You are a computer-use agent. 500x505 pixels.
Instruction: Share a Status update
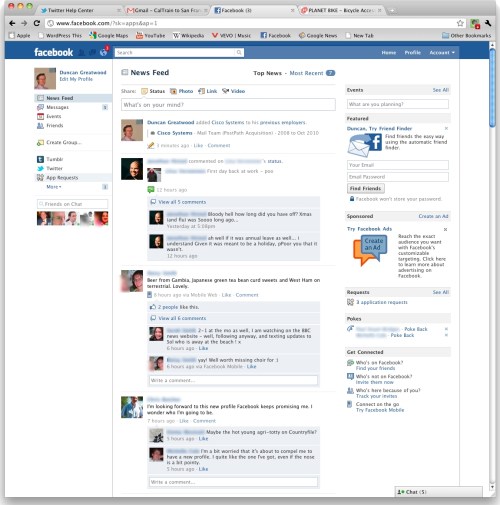[153, 91]
